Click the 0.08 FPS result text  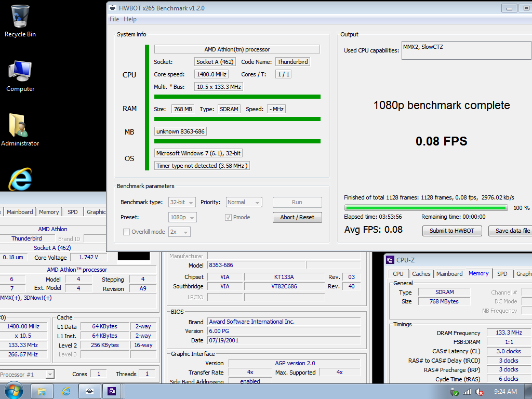[x=442, y=141]
